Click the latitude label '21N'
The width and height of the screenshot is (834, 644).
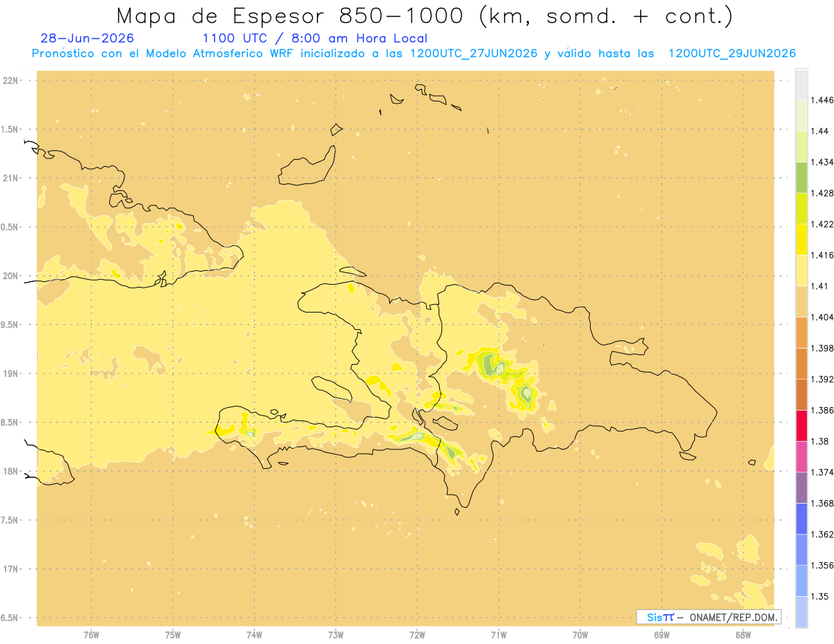click(x=10, y=178)
